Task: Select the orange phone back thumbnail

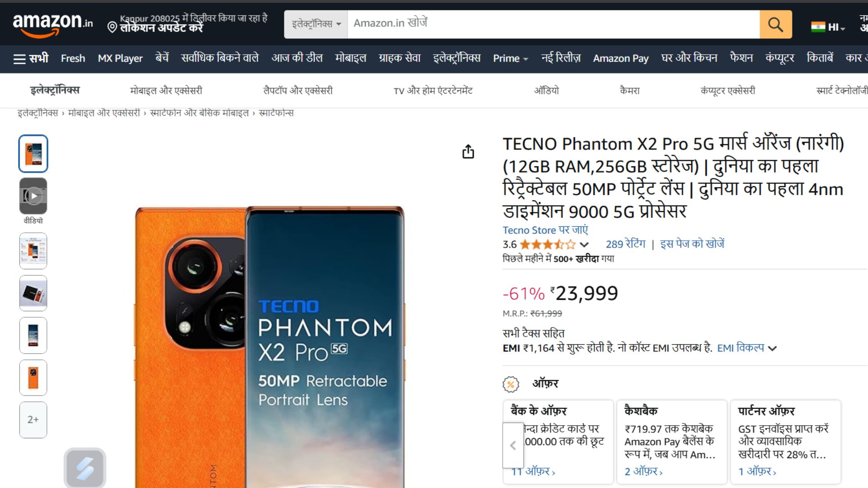Action: coord(33,378)
